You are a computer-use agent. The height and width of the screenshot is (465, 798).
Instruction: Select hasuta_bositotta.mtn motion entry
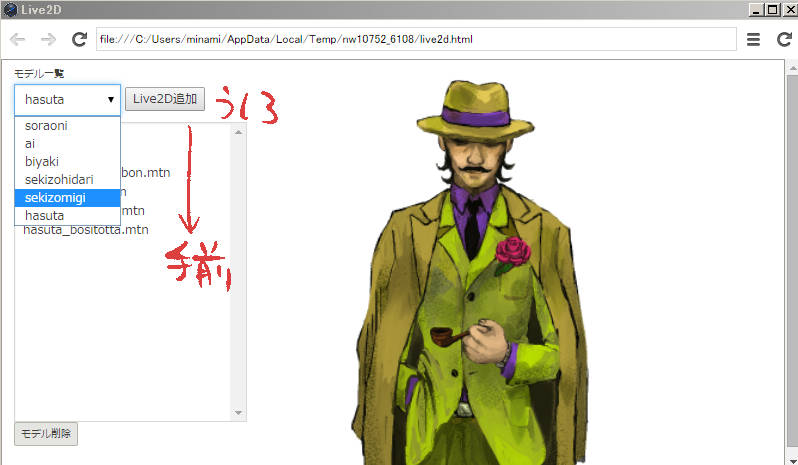86,230
